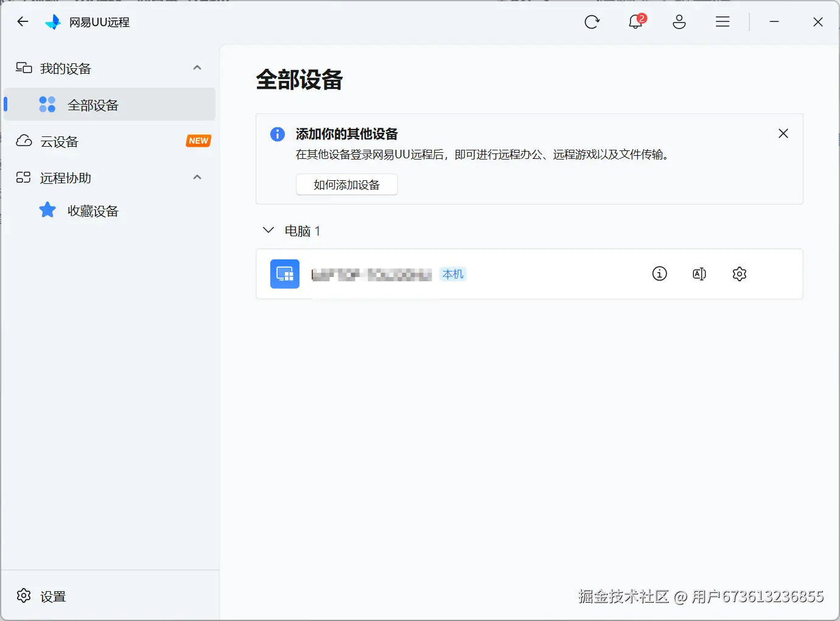Click the star icon for 收藏设备
The image size is (840, 621).
click(47, 210)
